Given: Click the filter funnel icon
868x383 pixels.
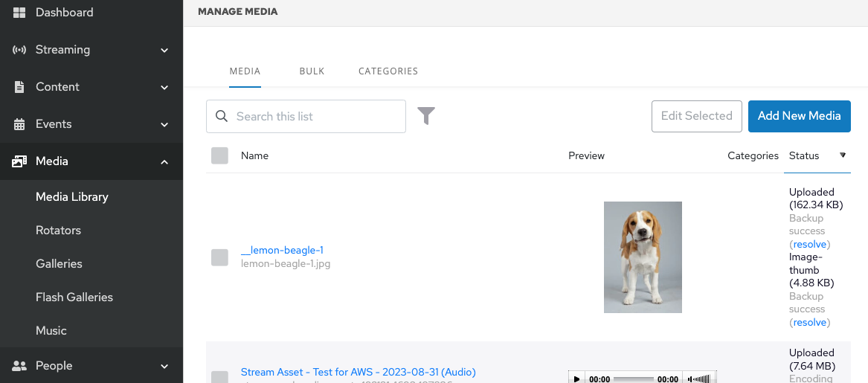Looking at the screenshot, I should (425, 116).
